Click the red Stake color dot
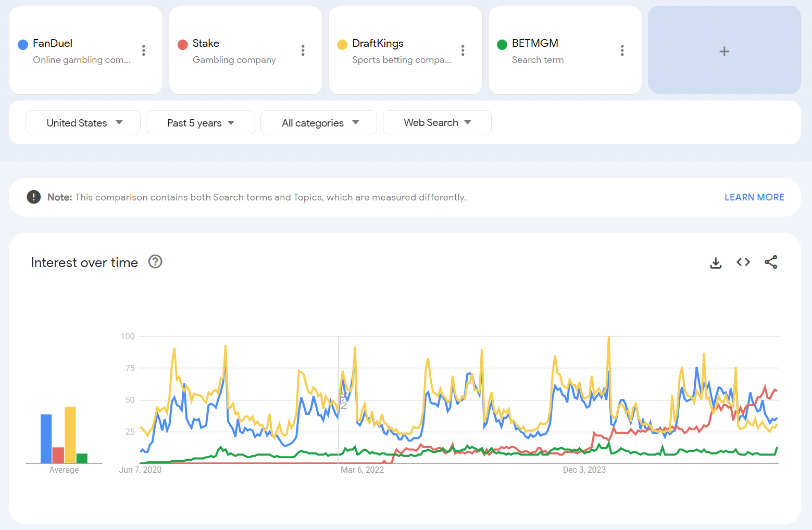The height and width of the screenshot is (530, 812). click(182, 45)
